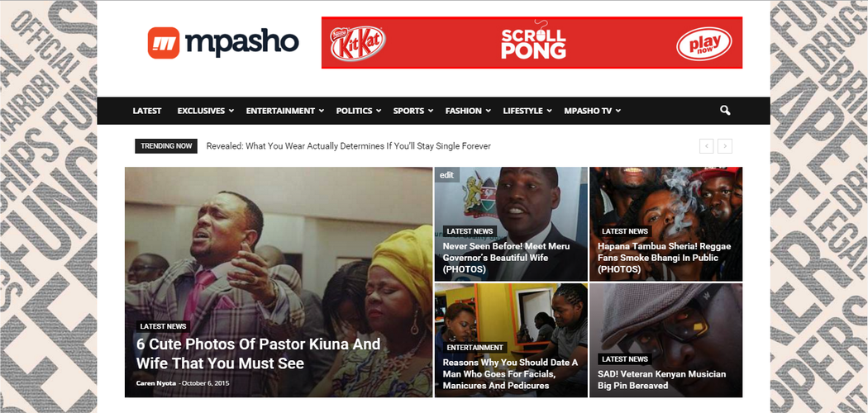The width and height of the screenshot is (868, 413).
Task: Open Reggae fans smoke bhangi article
Action: click(665, 258)
